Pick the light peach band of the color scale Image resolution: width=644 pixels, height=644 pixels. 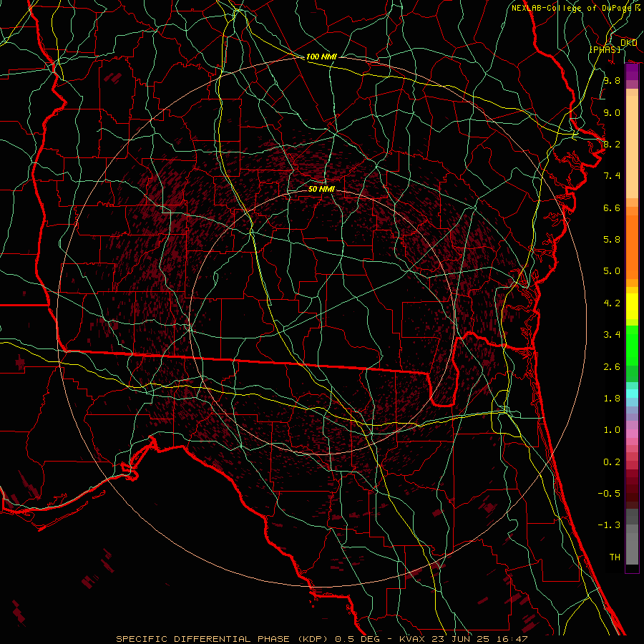coord(632,147)
